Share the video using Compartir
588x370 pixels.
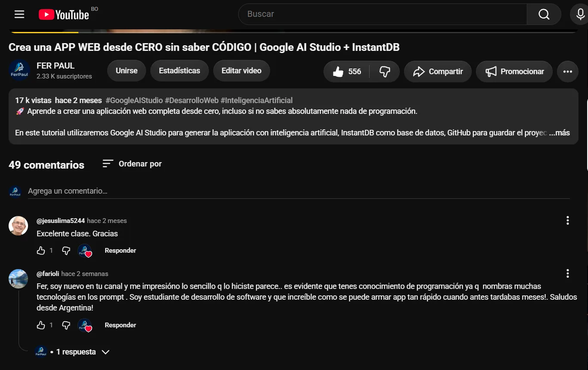point(438,72)
